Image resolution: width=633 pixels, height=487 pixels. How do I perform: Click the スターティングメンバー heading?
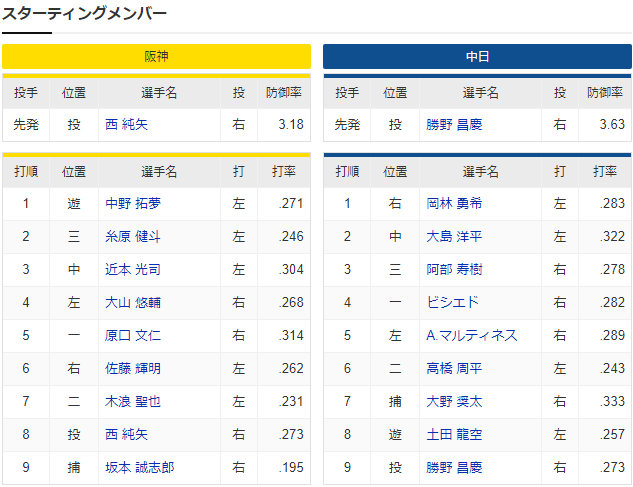coord(84,14)
